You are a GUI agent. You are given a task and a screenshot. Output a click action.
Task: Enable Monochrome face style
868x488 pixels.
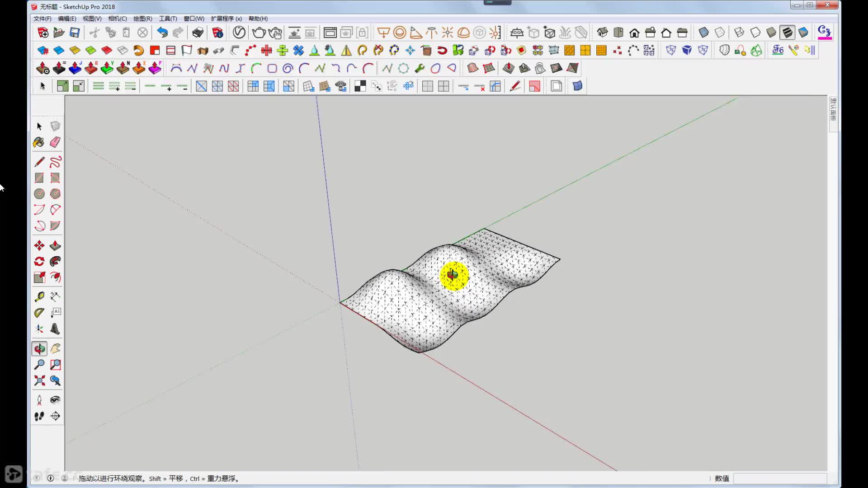pos(803,33)
